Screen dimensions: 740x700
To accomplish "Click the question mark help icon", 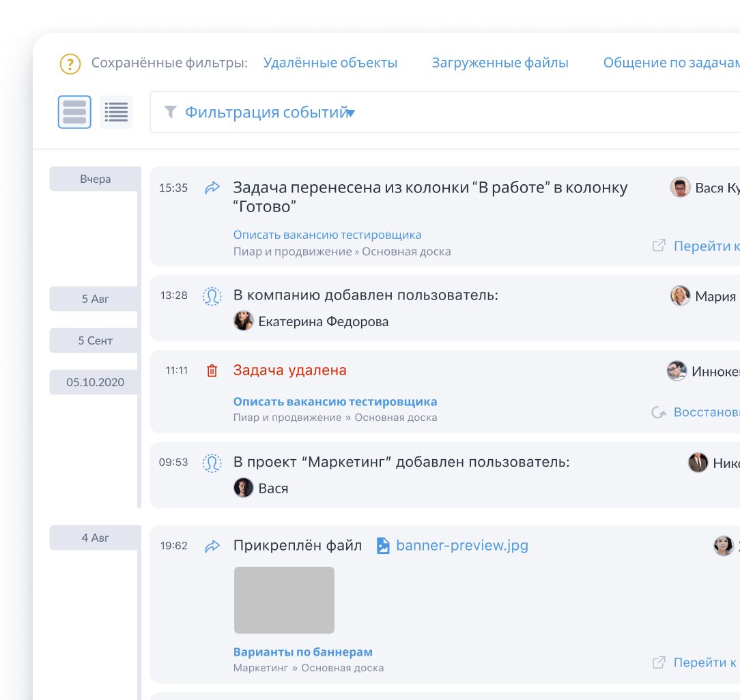I will (70, 63).
